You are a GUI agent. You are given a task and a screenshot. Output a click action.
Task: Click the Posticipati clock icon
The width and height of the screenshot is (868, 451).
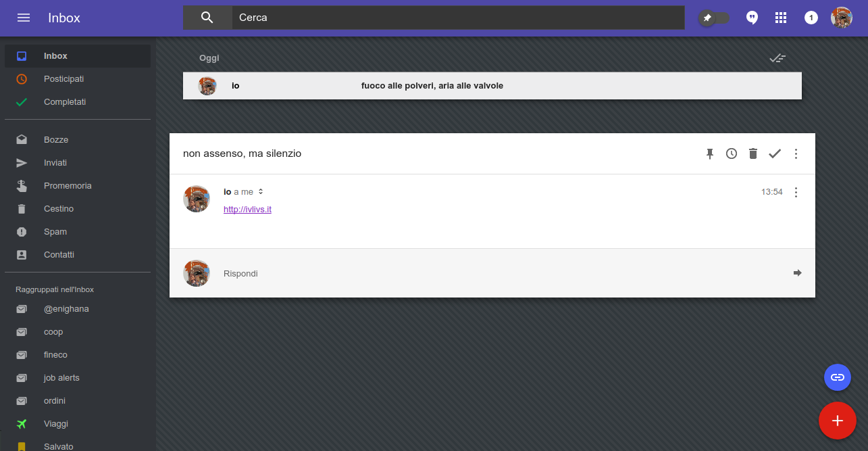pyautogui.click(x=22, y=79)
